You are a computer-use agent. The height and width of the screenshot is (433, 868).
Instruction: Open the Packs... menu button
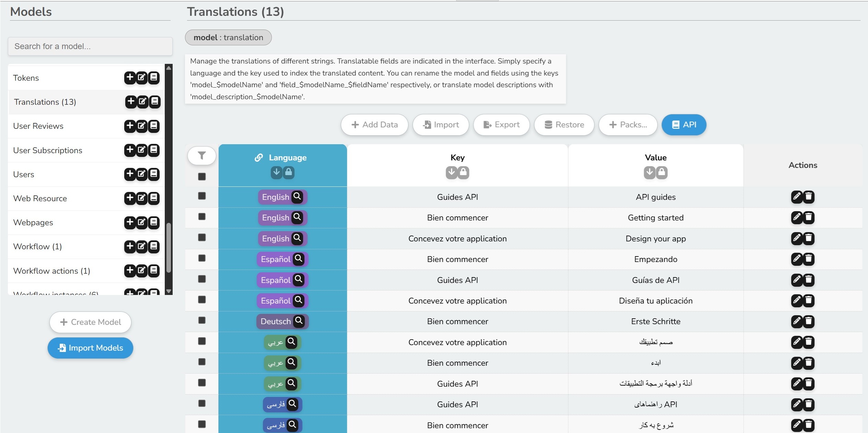(x=628, y=125)
